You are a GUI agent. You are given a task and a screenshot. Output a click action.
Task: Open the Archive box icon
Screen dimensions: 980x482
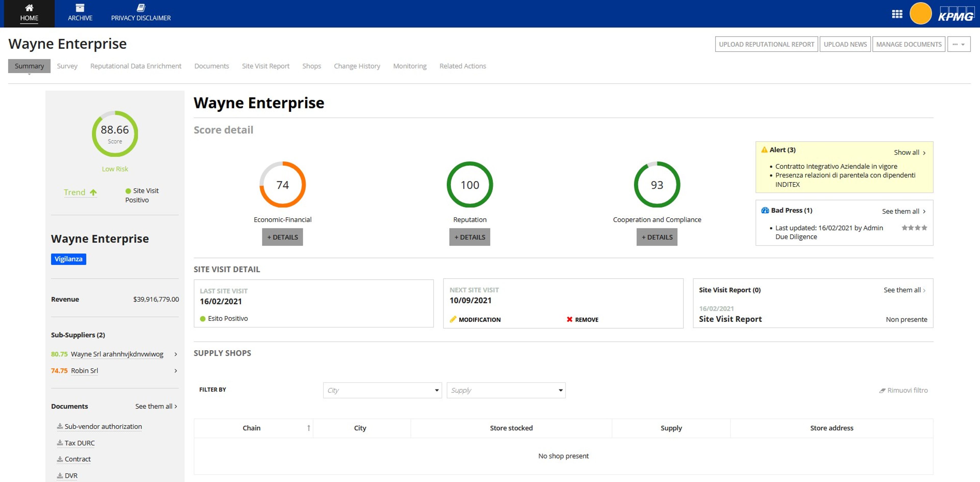tap(80, 8)
